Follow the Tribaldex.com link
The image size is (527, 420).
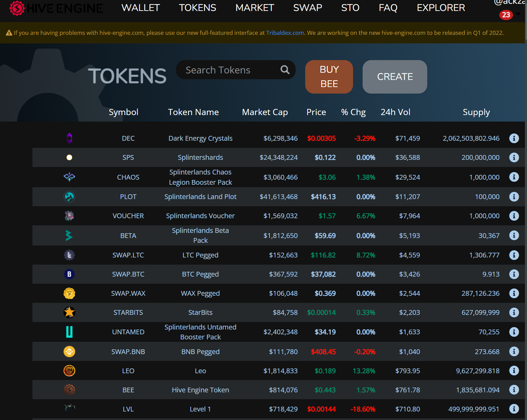click(x=285, y=33)
